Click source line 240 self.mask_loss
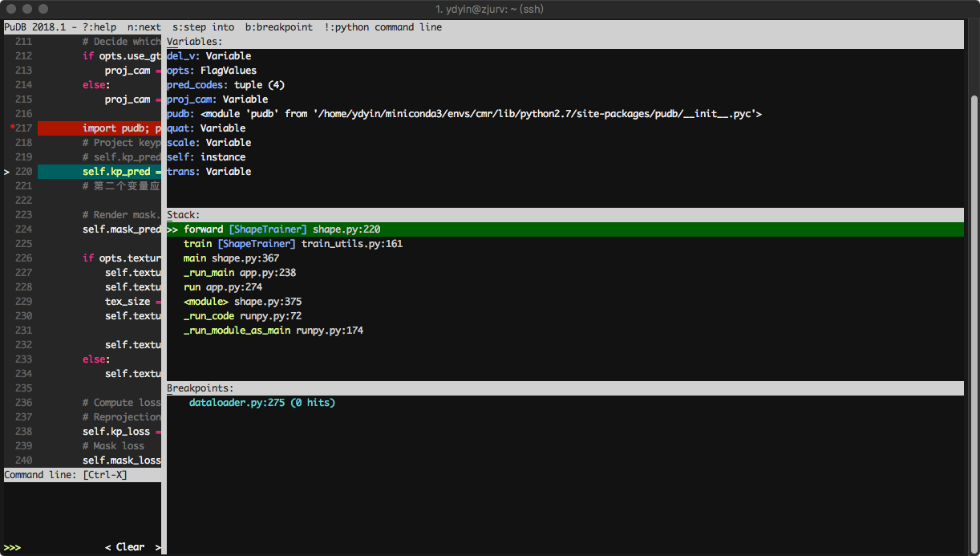This screenshot has width=980, height=556. coord(122,461)
